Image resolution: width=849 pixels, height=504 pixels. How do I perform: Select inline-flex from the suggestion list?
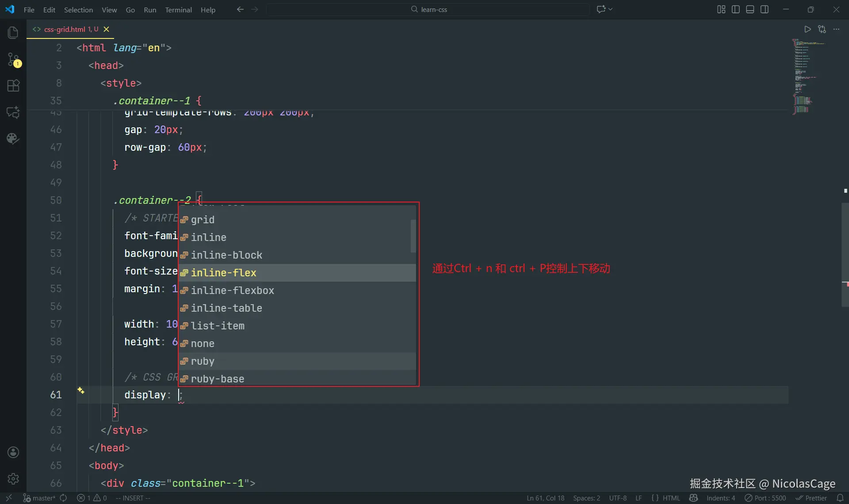coord(224,273)
